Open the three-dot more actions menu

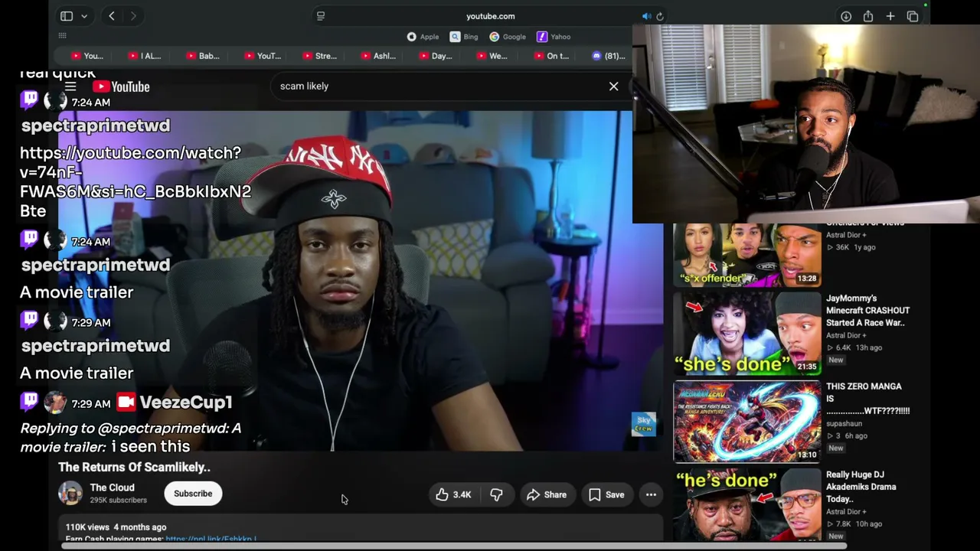coord(651,494)
